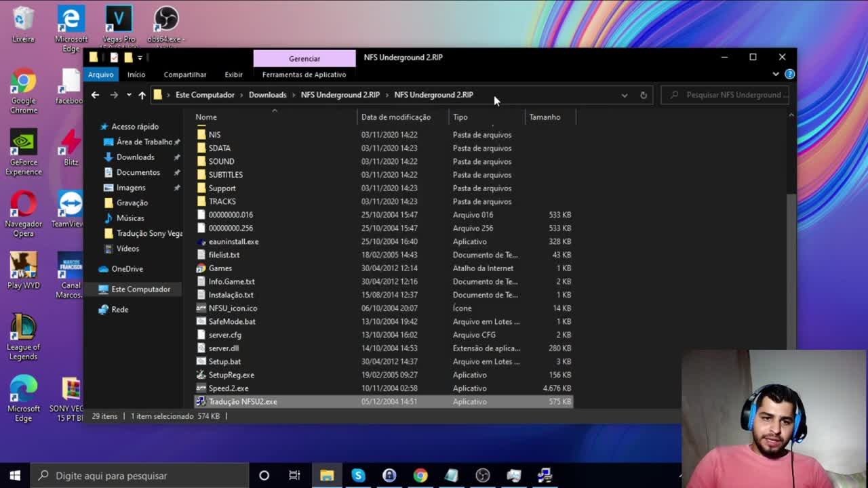
Task: Select the eauninstall.exe file
Action: tap(233, 241)
